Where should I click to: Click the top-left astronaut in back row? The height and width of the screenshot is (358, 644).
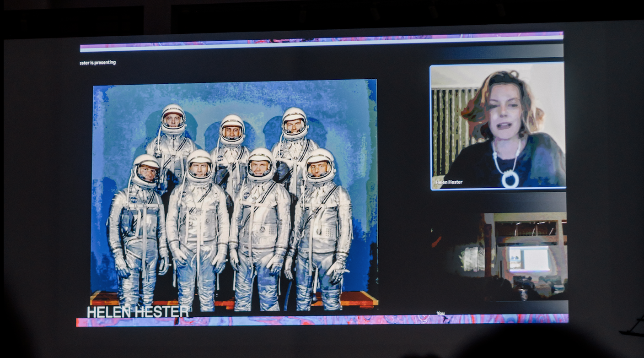click(x=173, y=137)
